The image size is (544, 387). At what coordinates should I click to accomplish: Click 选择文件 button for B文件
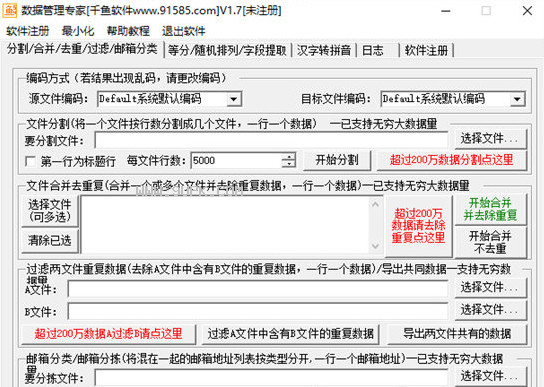pos(490,310)
